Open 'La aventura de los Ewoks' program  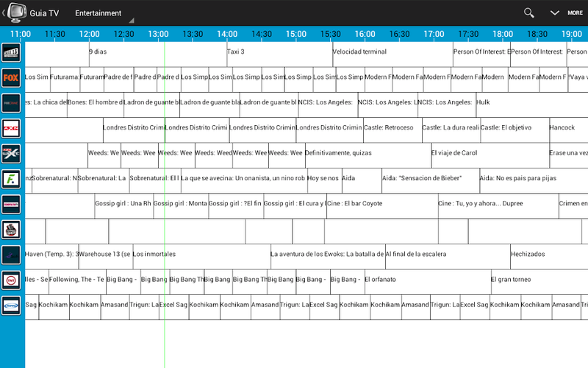(x=328, y=256)
